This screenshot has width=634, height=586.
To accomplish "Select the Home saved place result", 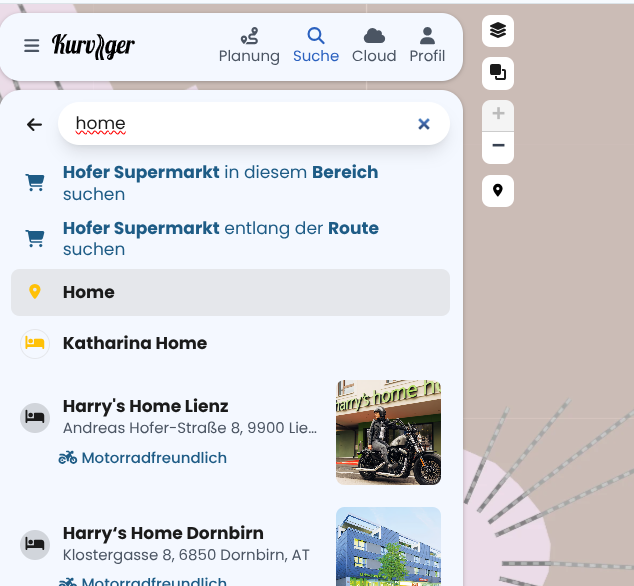I will 230,292.
